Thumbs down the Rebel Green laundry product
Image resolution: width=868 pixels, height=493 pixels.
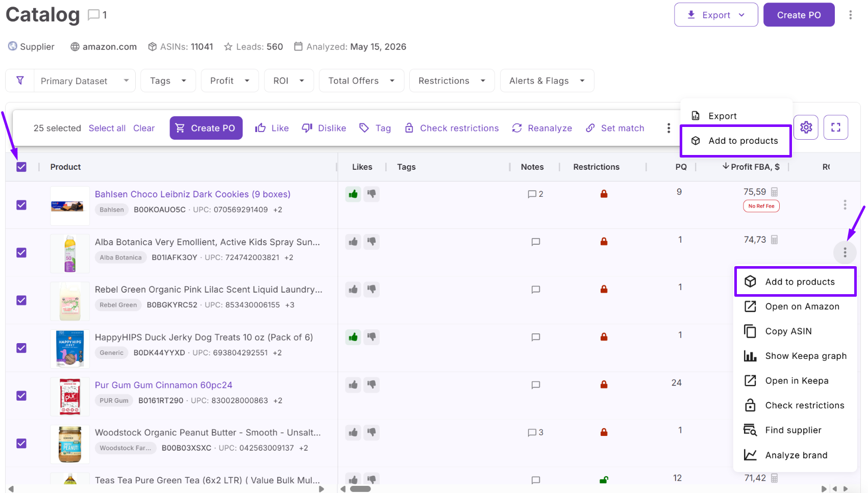[x=371, y=290]
